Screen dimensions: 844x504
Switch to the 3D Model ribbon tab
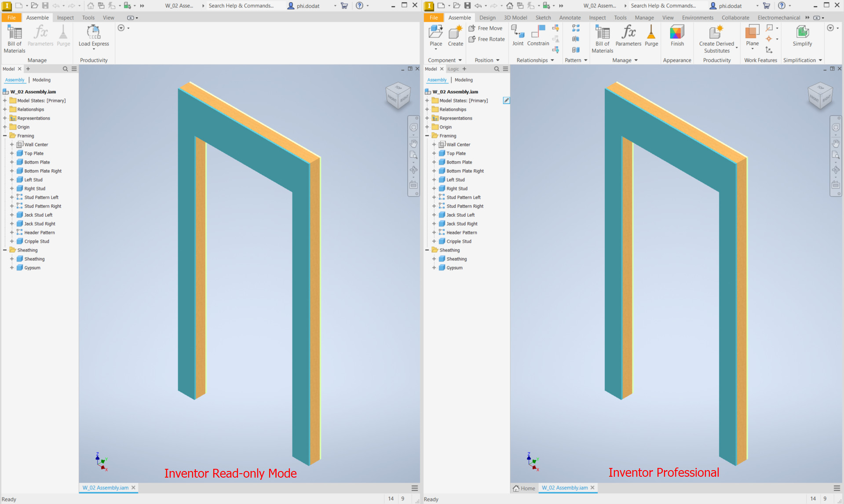tap(515, 18)
